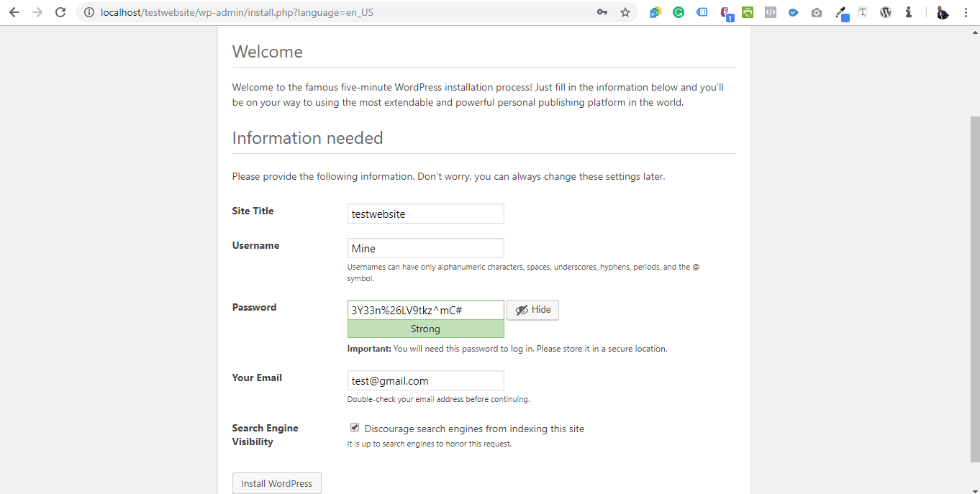Image resolution: width=980 pixels, height=494 pixels.
Task: Focus the Site Title field
Action: click(x=426, y=214)
